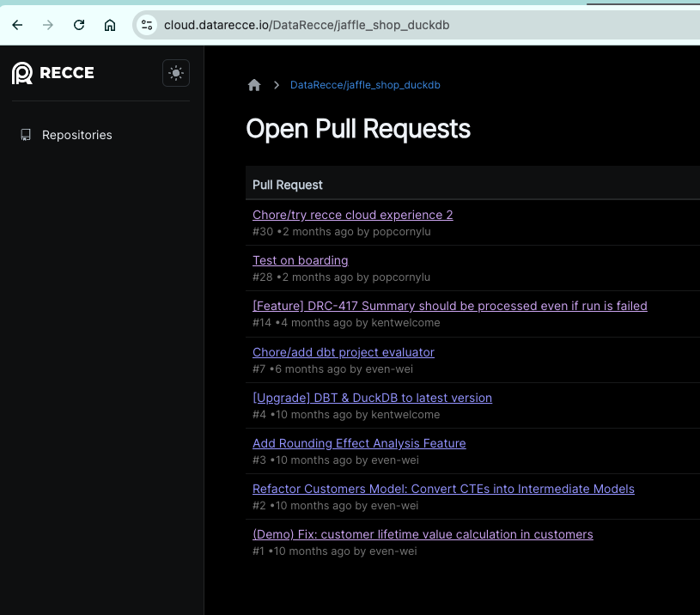Open 'Add Rounding Effect Analysis Feature' PR
700x615 pixels.
(x=359, y=443)
